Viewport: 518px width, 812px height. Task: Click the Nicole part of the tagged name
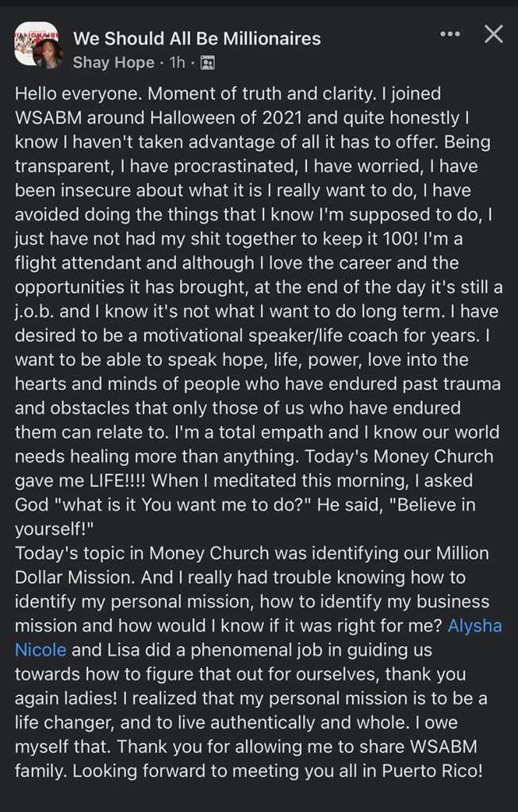(x=40, y=649)
